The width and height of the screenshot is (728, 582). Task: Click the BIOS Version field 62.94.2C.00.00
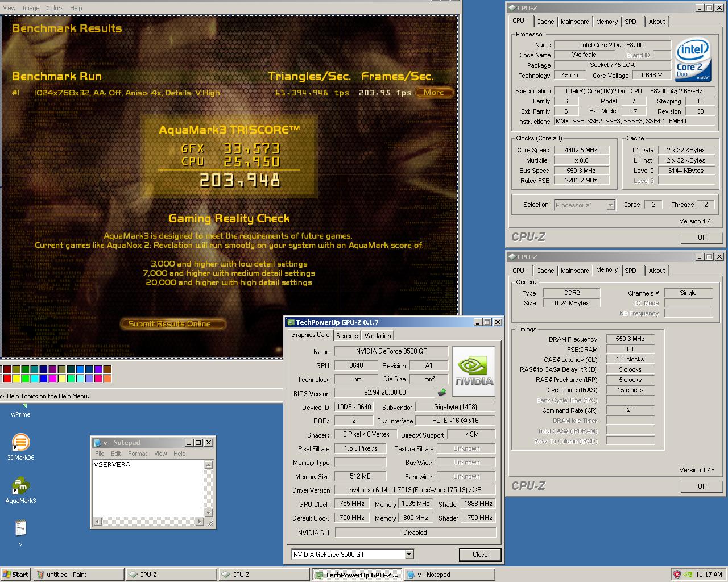click(x=384, y=393)
